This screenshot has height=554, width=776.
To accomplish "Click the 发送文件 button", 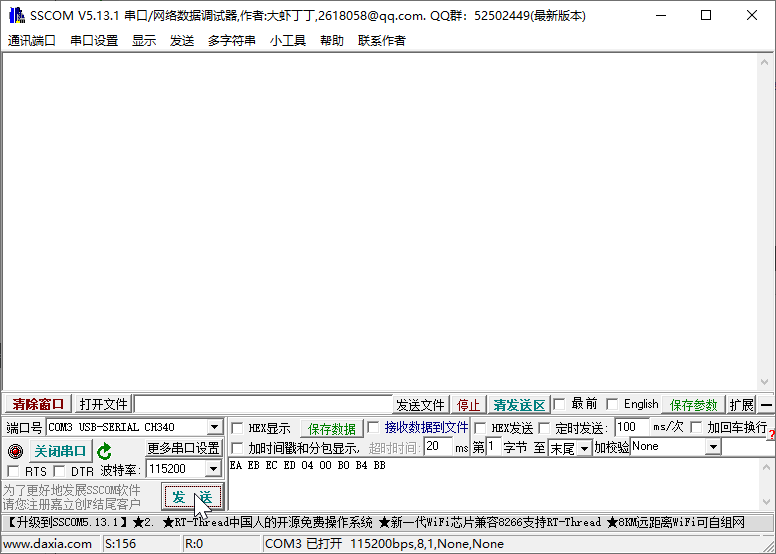I will pyautogui.click(x=420, y=405).
